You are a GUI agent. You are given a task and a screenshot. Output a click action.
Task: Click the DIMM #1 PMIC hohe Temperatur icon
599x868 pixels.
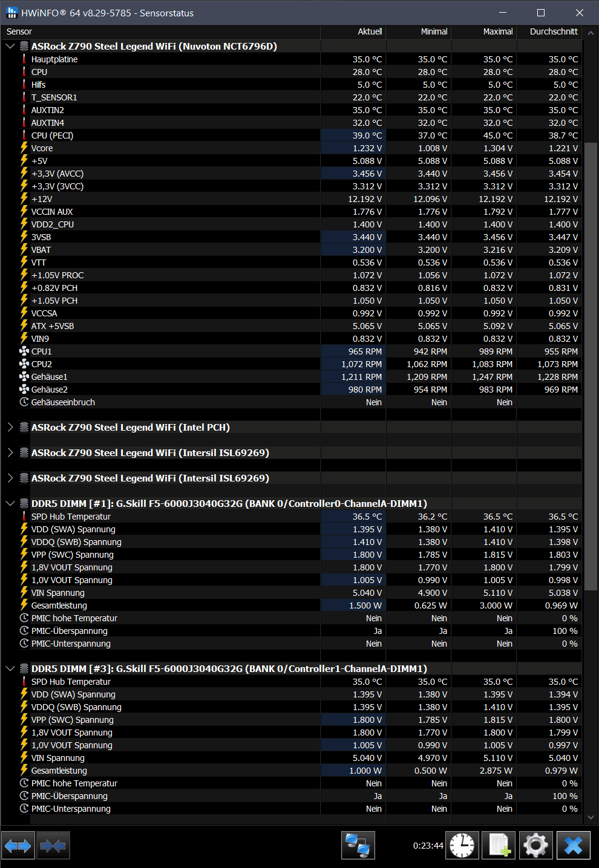(x=24, y=618)
